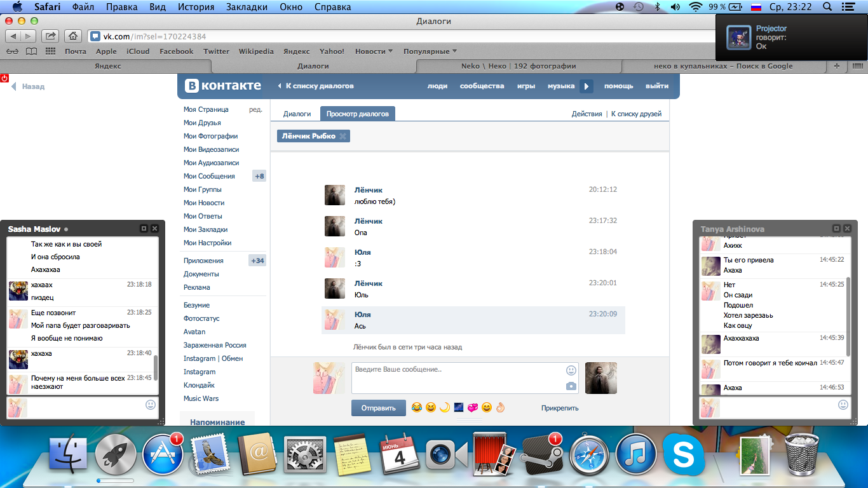
Task: Open Launchpad from the Dock
Action: [x=116, y=455]
